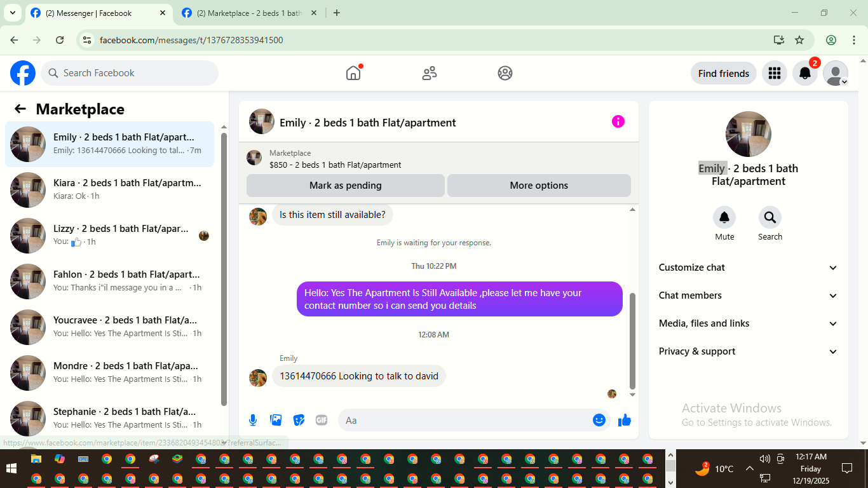This screenshot has width=868, height=488.
Task: Click the 'Is this item still available?' message
Action: [x=332, y=215]
